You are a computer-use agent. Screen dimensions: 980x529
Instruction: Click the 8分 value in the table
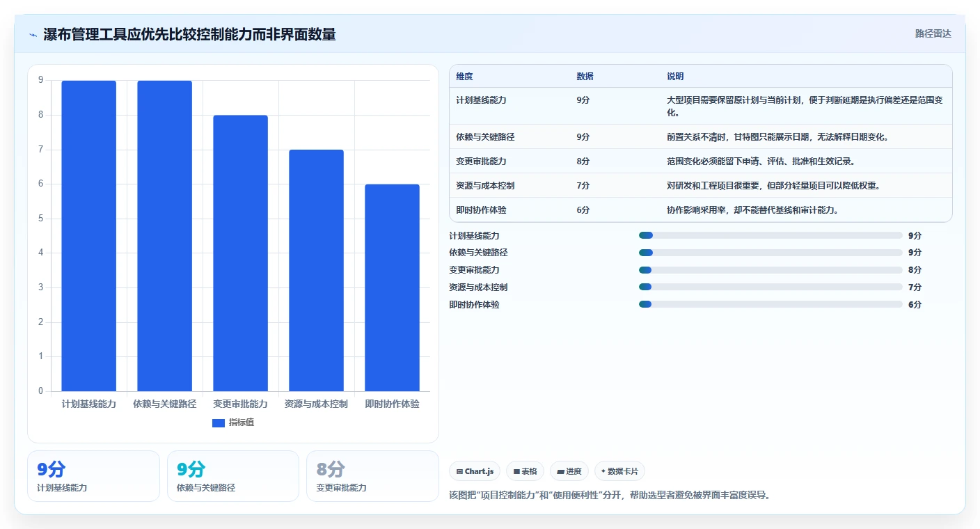pos(583,161)
